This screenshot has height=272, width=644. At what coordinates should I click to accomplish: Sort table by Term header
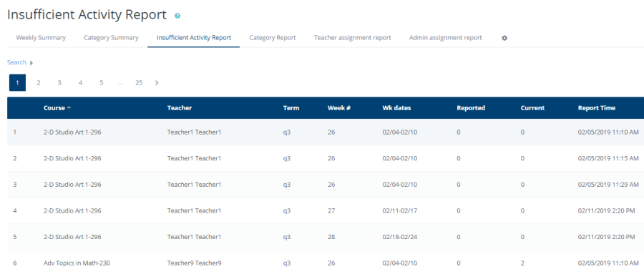[291, 108]
